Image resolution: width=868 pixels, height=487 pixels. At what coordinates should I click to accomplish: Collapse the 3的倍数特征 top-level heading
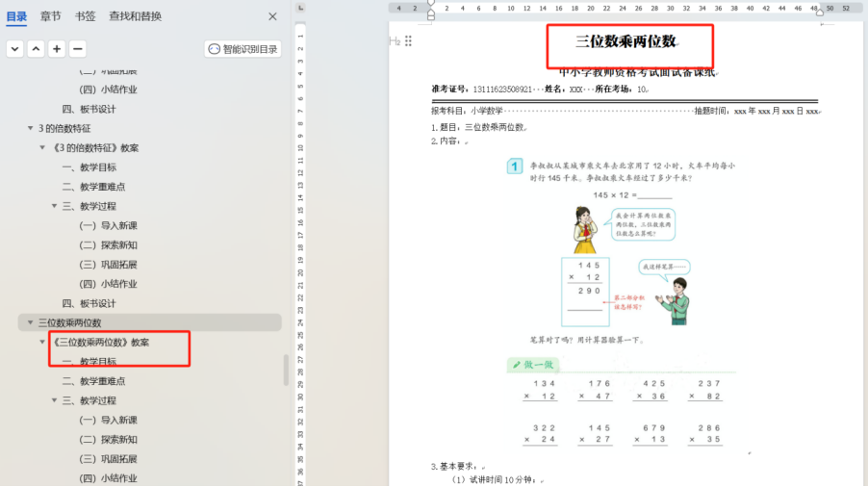(x=30, y=128)
